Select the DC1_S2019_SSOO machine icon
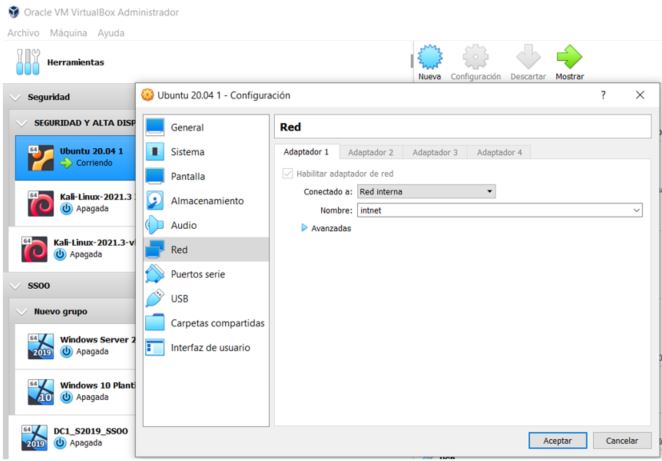 pyautogui.click(x=34, y=437)
